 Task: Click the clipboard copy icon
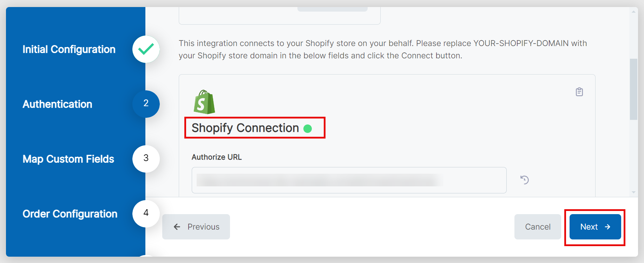579,92
